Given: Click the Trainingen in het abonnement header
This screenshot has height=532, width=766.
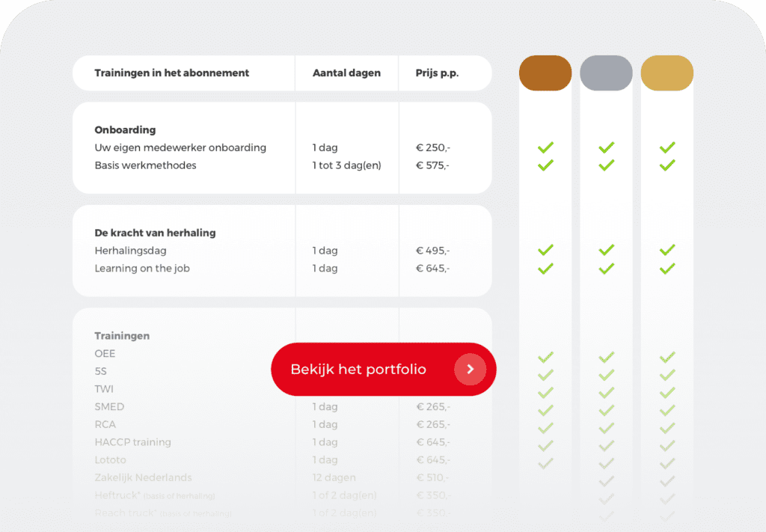Looking at the screenshot, I should click(171, 73).
